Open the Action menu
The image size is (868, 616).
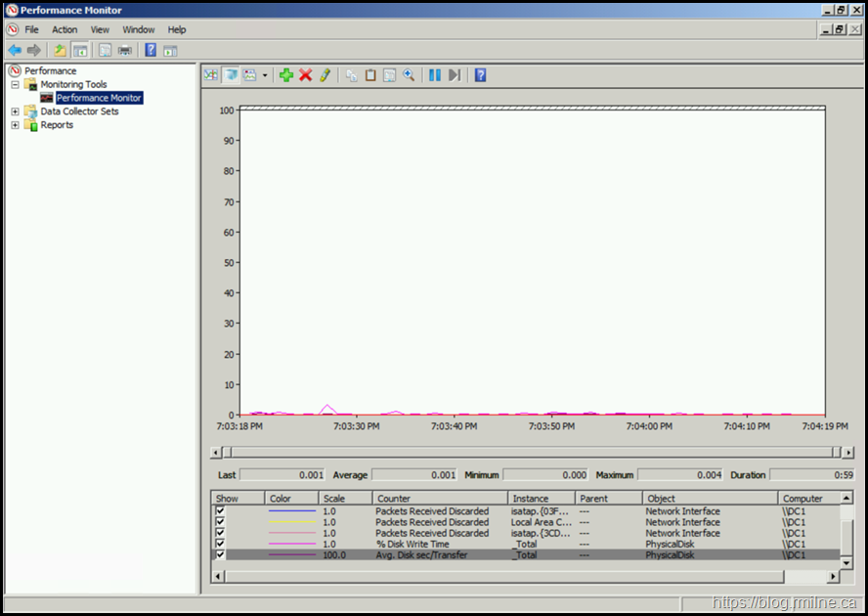[65, 30]
